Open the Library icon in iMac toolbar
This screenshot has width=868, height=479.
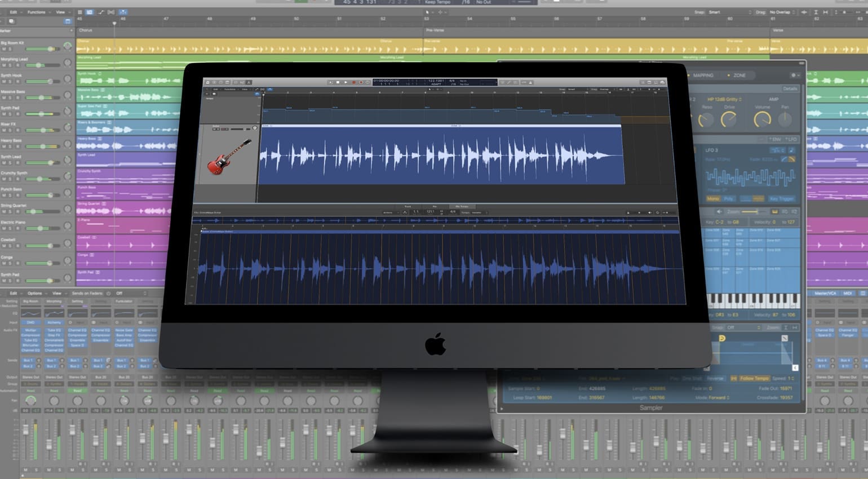(207, 82)
